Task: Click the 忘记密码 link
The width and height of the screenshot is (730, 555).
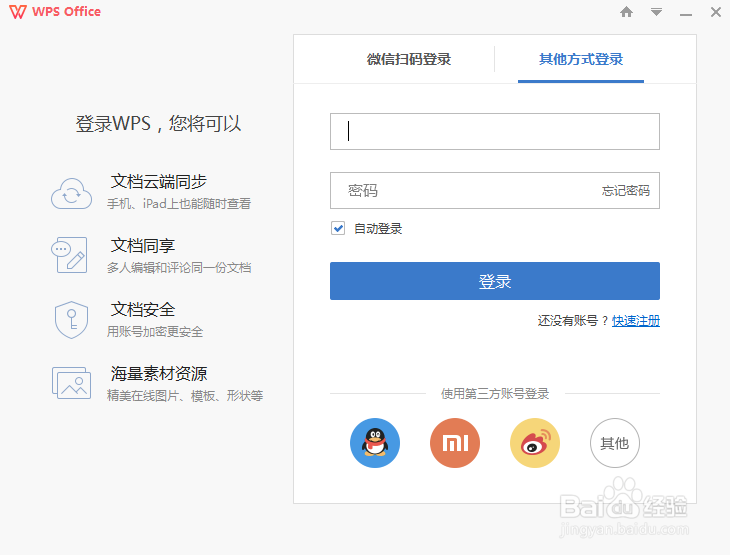Action: click(x=626, y=190)
